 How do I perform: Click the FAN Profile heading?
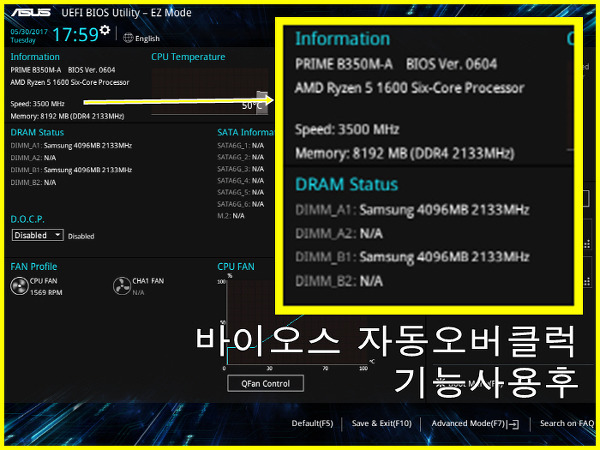[x=34, y=266]
